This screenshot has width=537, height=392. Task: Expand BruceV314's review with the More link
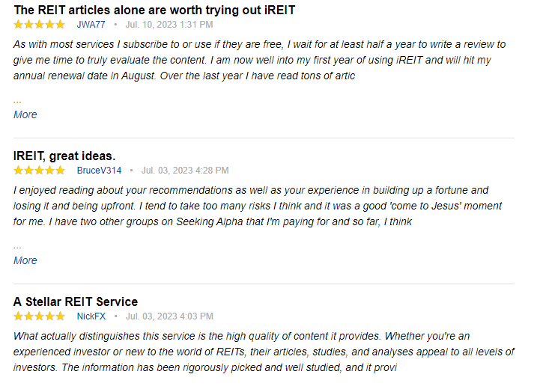[25, 260]
